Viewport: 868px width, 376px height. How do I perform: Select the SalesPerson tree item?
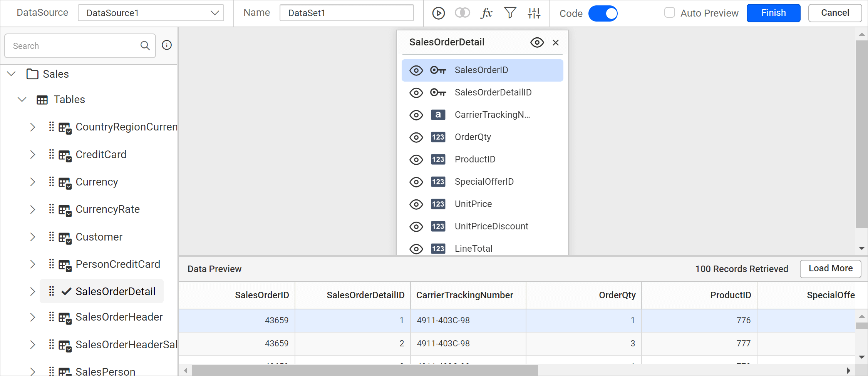point(106,371)
